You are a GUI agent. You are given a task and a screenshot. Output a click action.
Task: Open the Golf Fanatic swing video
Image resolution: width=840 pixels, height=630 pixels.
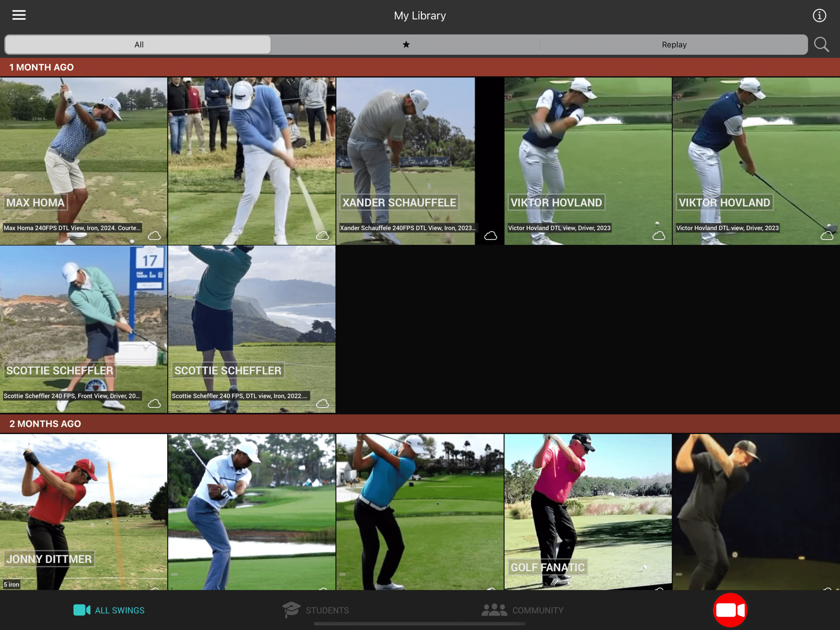coord(588,512)
